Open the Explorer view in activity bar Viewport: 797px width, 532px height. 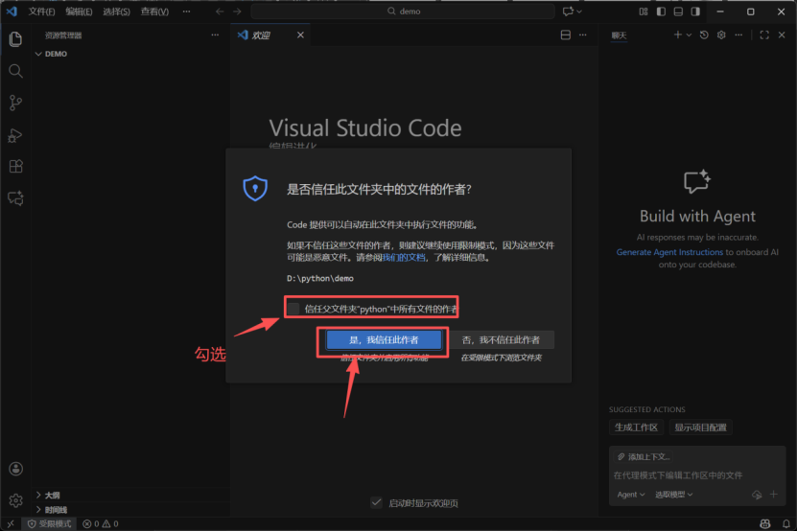tap(15, 38)
